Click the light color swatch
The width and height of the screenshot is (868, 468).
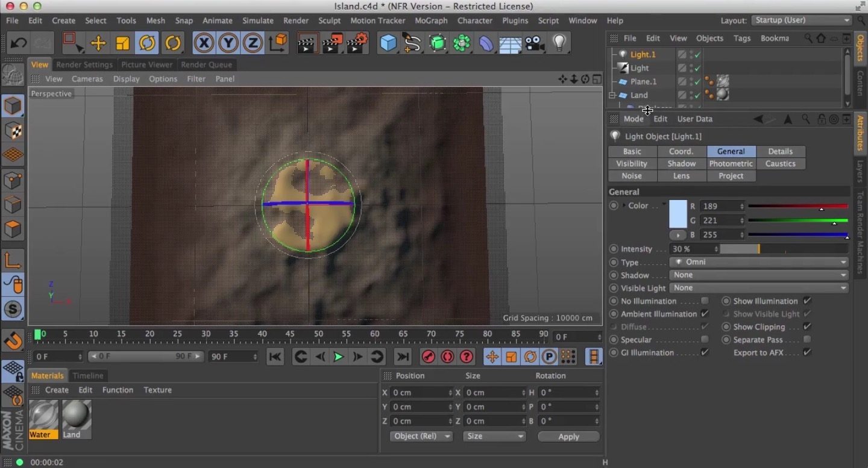click(x=678, y=214)
